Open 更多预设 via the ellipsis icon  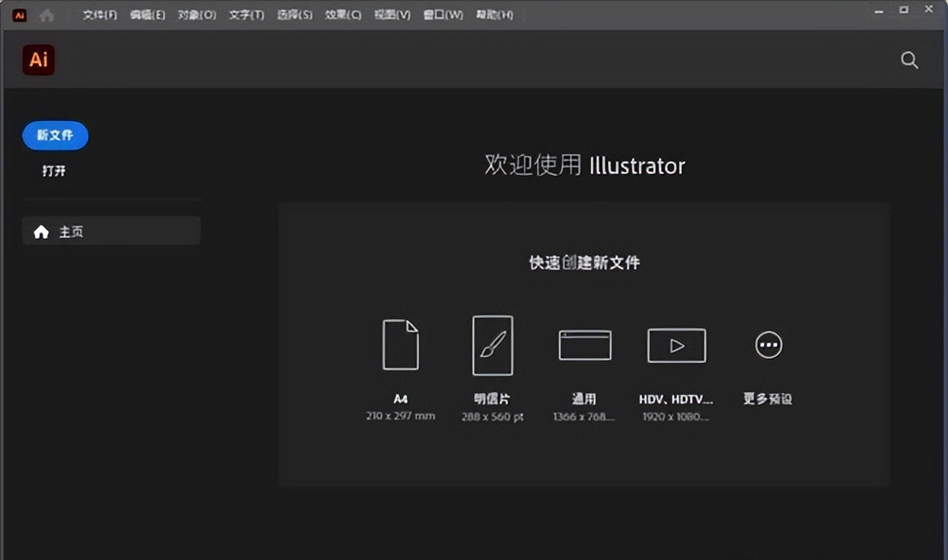click(x=768, y=345)
